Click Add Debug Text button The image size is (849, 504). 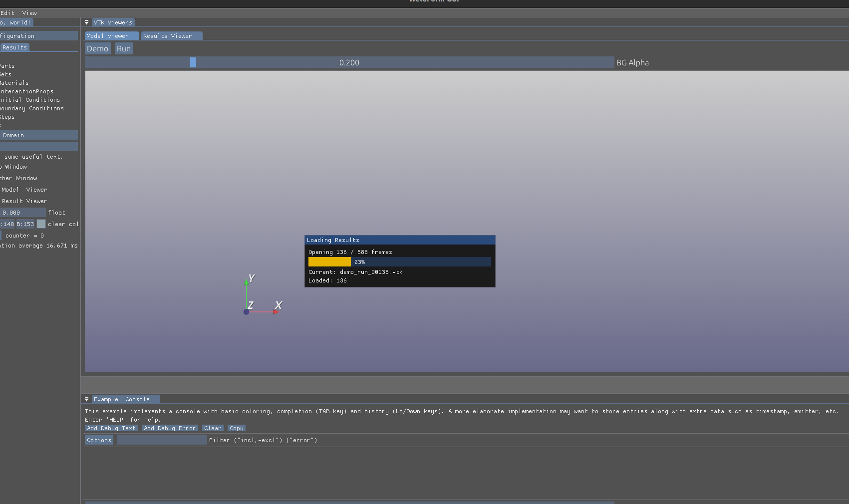click(x=111, y=428)
